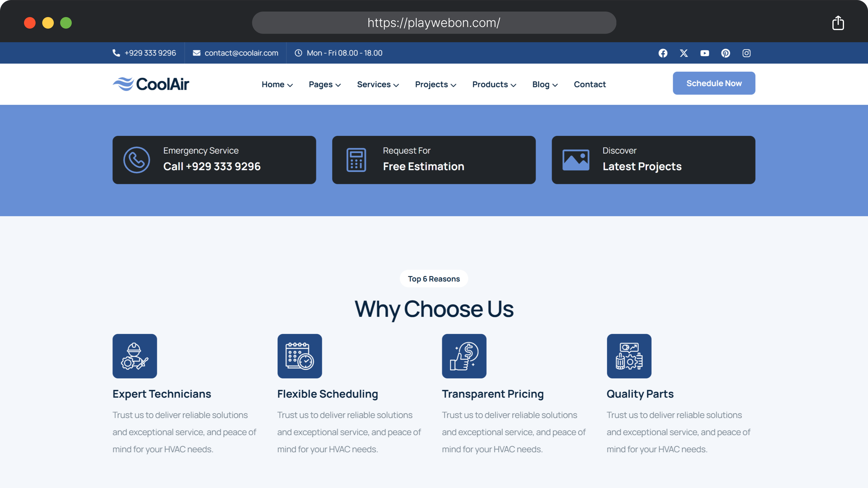Open the YouTube social icon
This screenshot has height=488, width=868.
pyautogui.click(x=705, y=53)
